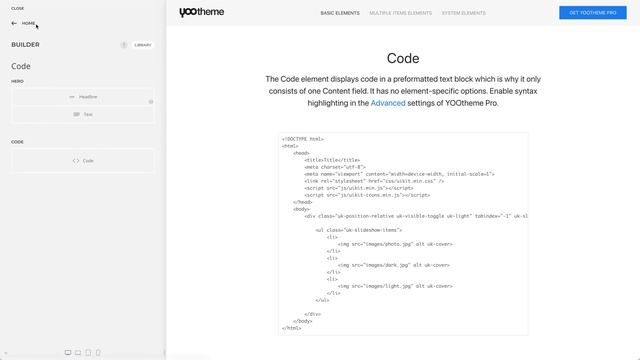This screenshot has height=360, width=640.
Task: Click the Get YOOtheme Pro button
Action: point(593,13)
